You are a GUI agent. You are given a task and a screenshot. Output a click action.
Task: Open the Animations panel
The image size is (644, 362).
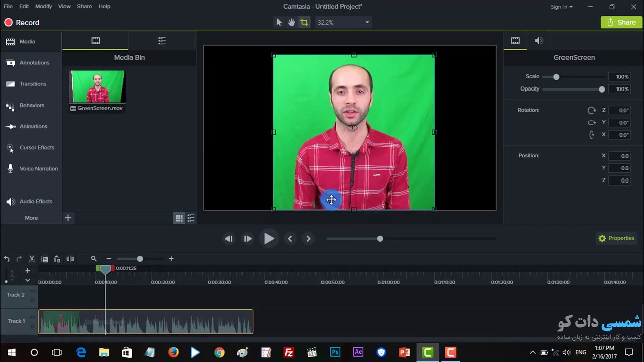31,126
